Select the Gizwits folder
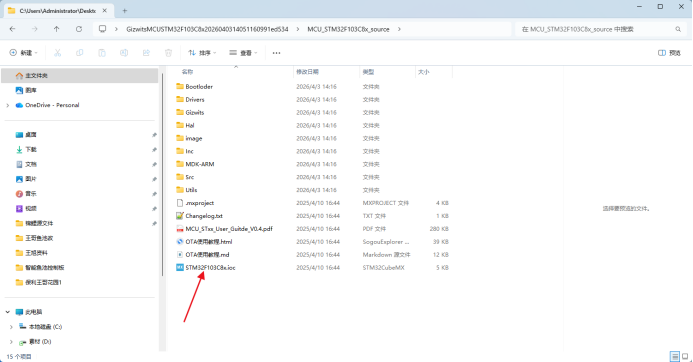 coord(190,112)
